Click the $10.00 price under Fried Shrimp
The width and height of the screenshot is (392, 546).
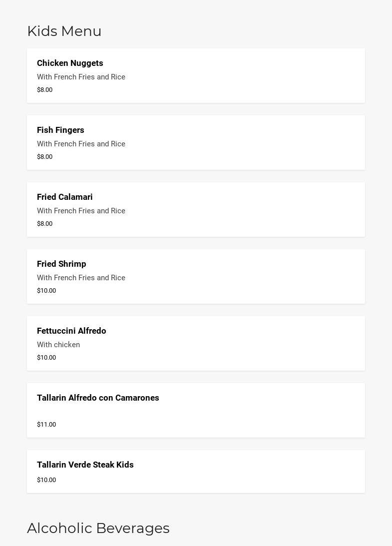(x=46, y=291)
